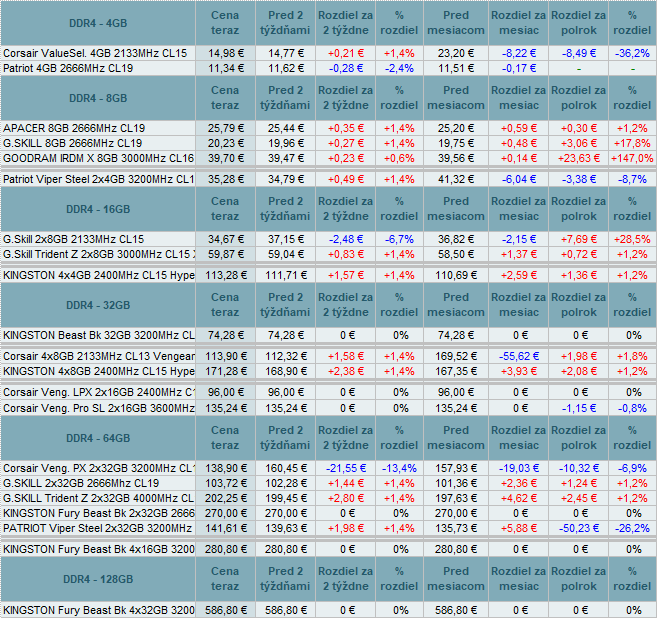Select the -1,15 € half-year difference cell

[579, 408]
